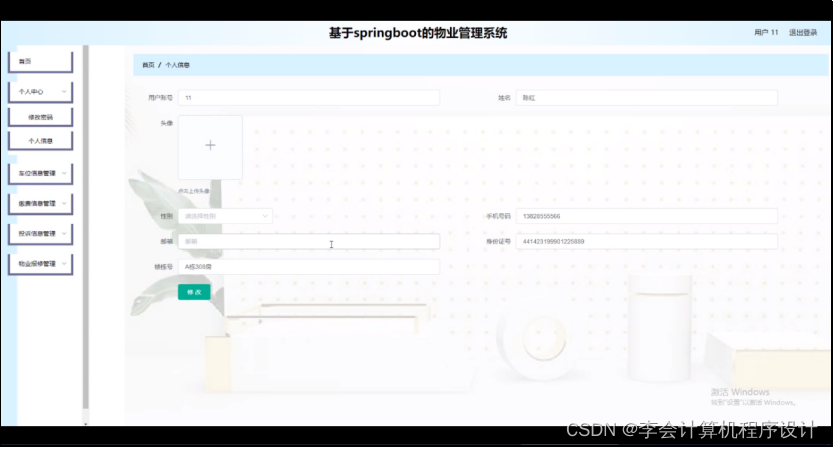Collapse the 个人中心 sidebar menu
Screen dimensions: 834x449
point(40,92)
